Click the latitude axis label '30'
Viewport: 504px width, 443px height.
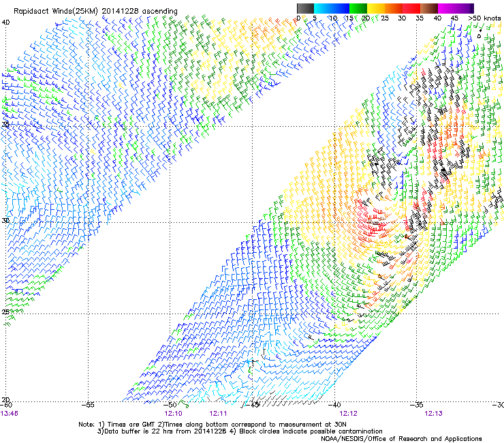tap(5, 221)
